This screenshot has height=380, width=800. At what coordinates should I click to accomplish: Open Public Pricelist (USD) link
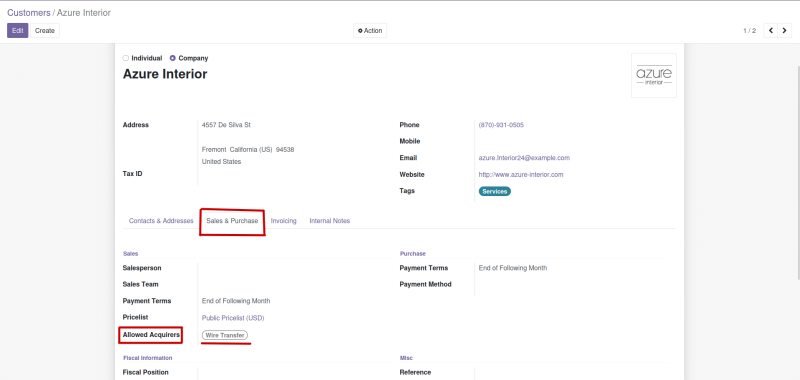pyautogui.click(x=233, y=318)
